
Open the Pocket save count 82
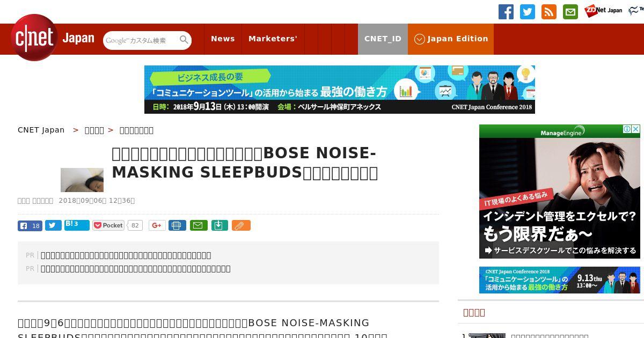pos(135,225)
